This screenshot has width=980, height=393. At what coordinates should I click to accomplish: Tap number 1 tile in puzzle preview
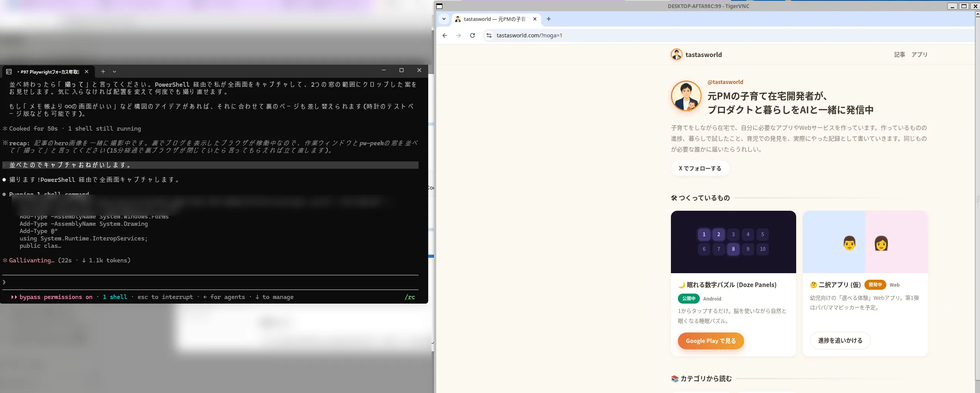click(x=704, y=234)
